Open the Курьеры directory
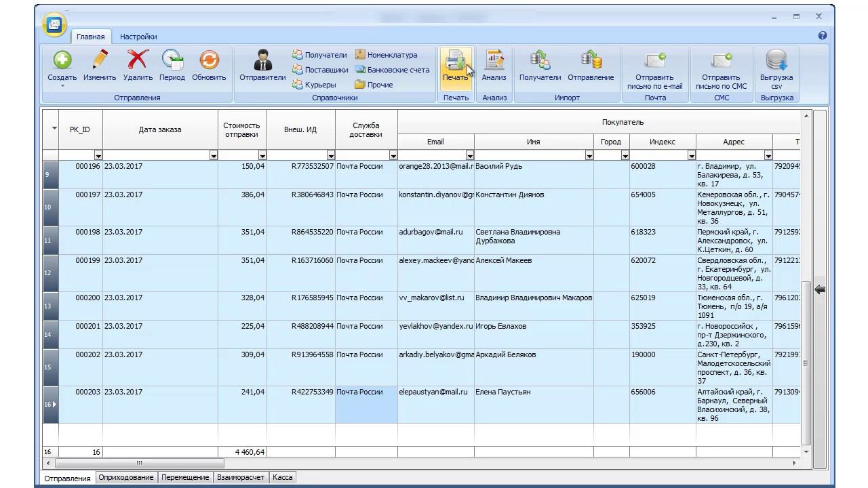This screenshot has height=488, width=868. 314,85
